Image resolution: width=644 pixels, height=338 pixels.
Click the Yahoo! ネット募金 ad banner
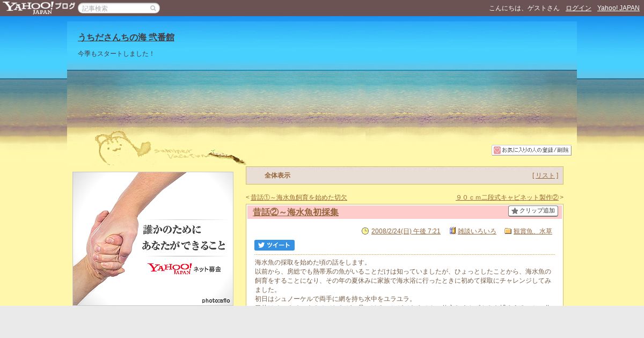(153, 239)
